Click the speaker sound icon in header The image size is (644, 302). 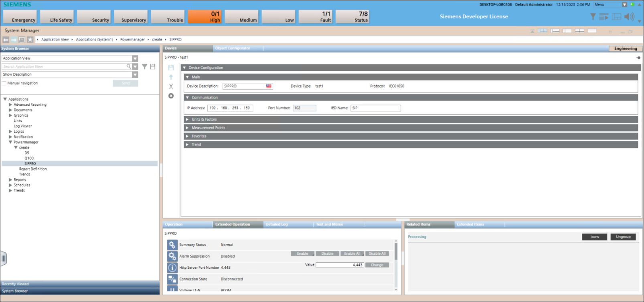click(x=629, y=16)
